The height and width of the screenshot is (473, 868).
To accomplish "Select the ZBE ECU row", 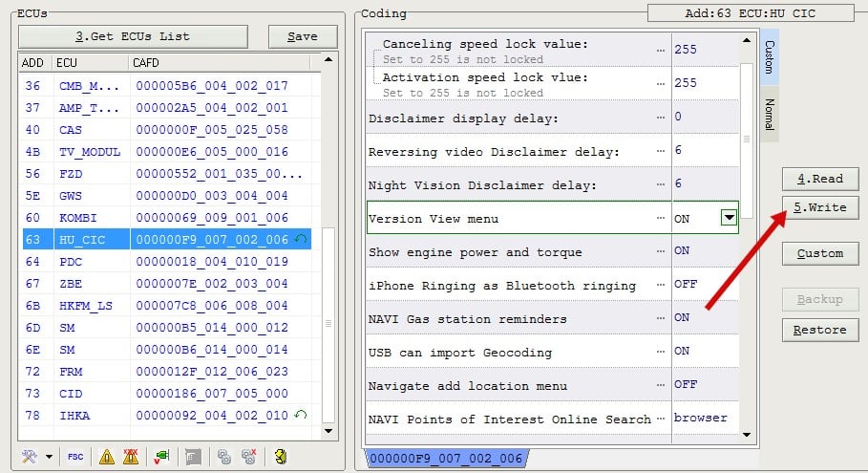I will tap(166, 284).
